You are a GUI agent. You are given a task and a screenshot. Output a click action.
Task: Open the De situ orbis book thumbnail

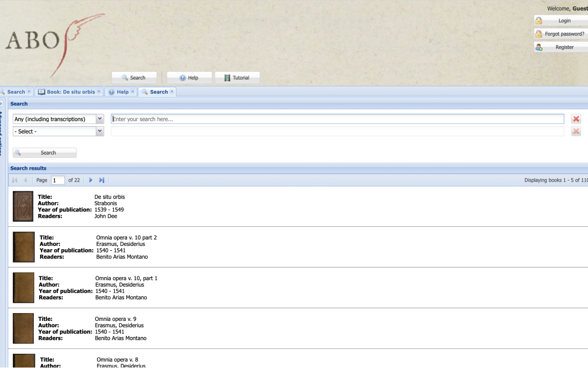[23, 206]
